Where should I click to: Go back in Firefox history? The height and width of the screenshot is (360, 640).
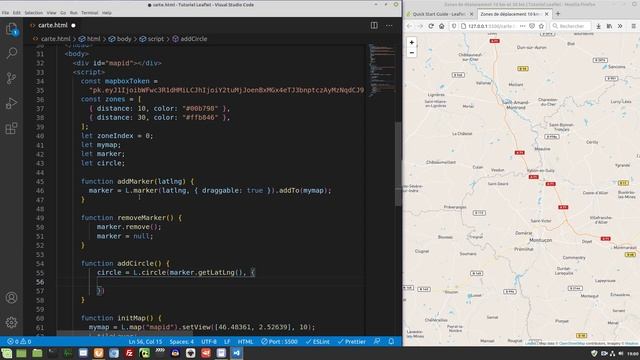pyautogui.click(x=409, y=26)
